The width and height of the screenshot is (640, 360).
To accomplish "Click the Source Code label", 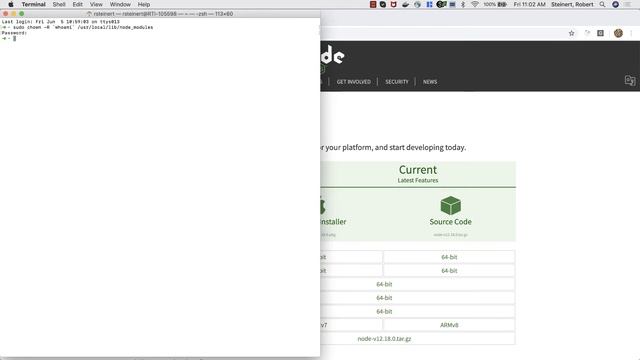I will tap(450, 222).
